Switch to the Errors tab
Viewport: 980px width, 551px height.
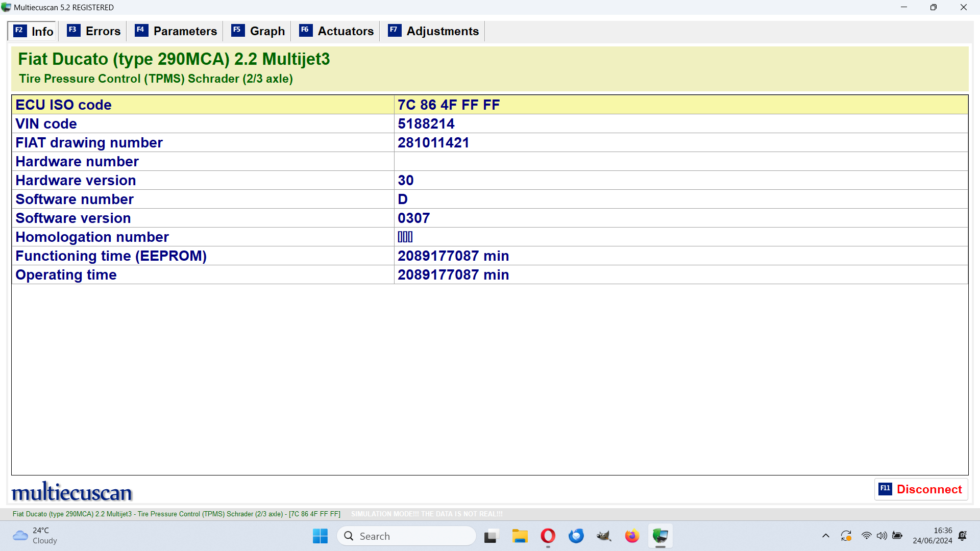pyautogui.click(x=94, y=31)
